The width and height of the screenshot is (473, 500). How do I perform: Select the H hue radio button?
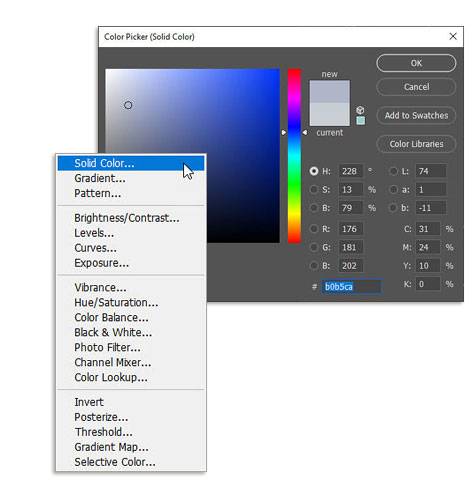314,171
